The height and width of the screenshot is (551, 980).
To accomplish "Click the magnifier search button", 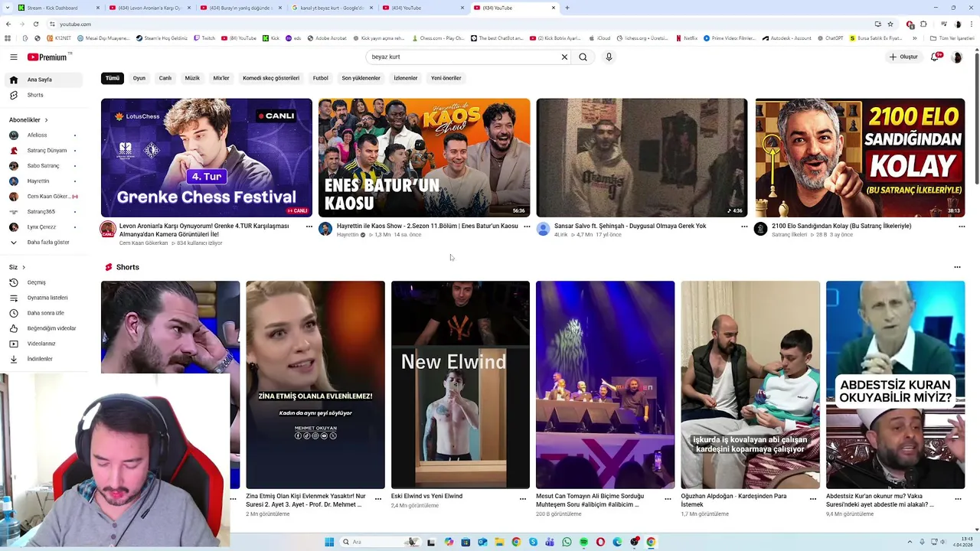I will tap(583, 57).
